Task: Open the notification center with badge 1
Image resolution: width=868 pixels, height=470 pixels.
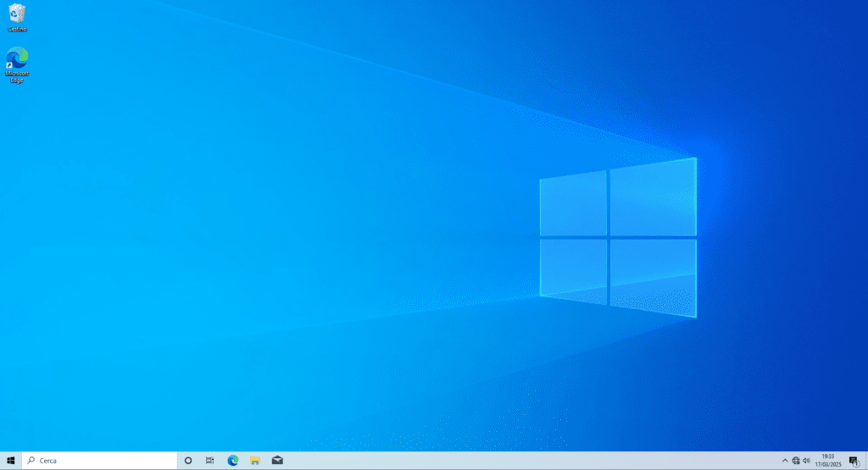Action: click(854, 461)
